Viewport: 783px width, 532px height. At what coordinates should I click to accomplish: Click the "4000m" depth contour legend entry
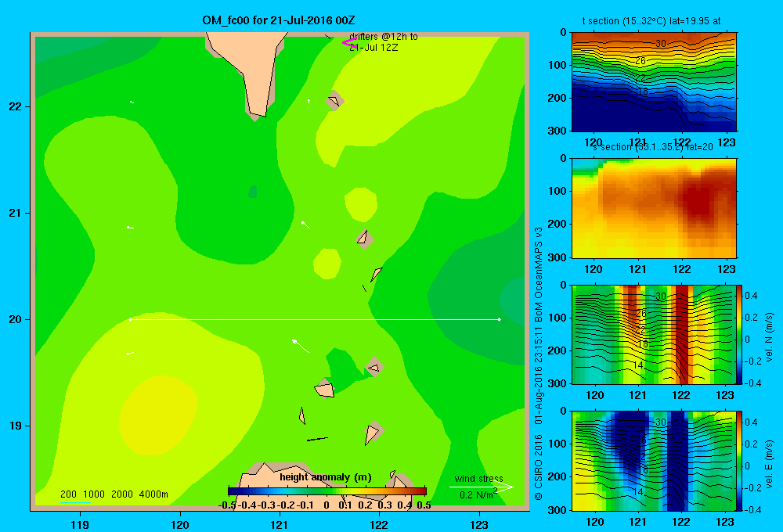(x=153, y=494)
